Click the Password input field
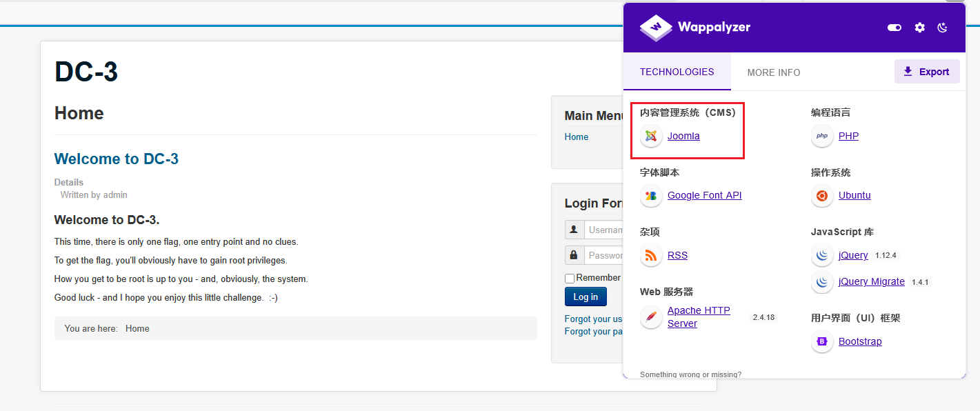Screen dimensions: 980x411 (x=603, y=255)
